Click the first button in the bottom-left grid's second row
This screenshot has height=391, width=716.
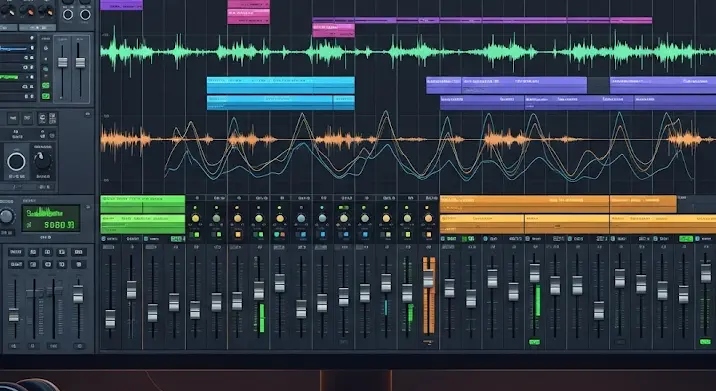(x=16, y=264)
